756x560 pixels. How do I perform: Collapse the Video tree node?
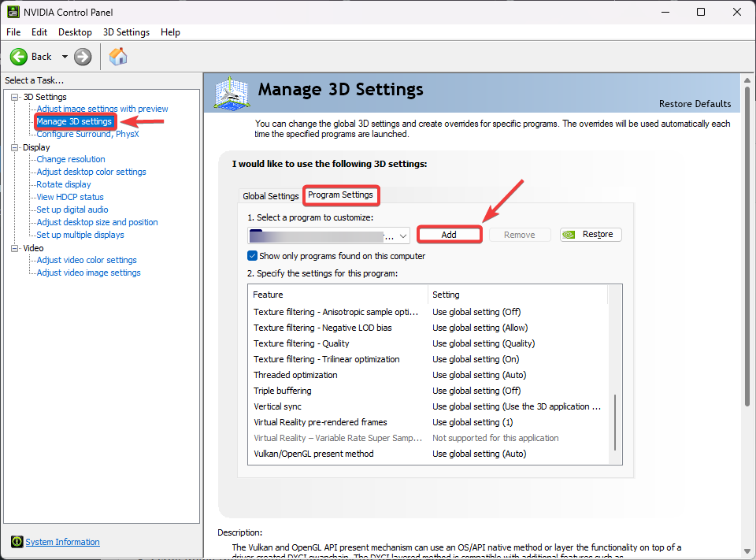coord(15,248)
